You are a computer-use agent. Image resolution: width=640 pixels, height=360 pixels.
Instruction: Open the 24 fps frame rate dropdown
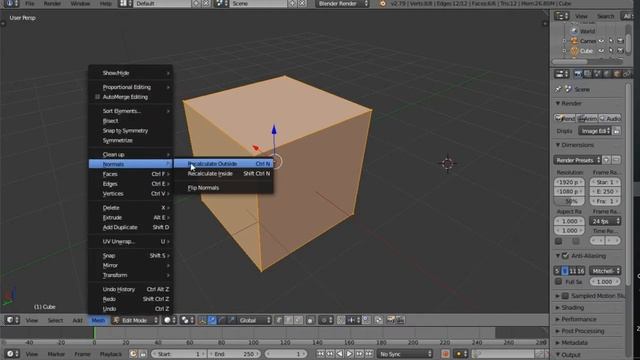(x=605, y=221)
